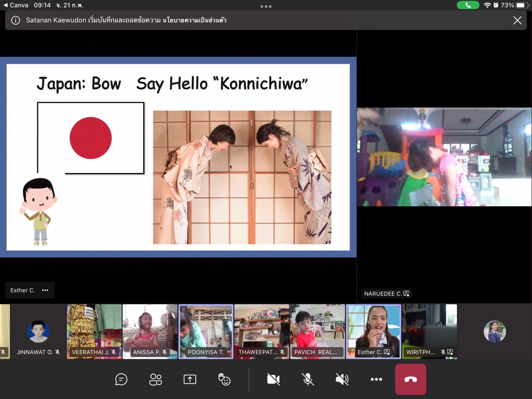This screenshot has height=399, width=532.
Task: Unmute the microphone
Action: pos(307,379)
